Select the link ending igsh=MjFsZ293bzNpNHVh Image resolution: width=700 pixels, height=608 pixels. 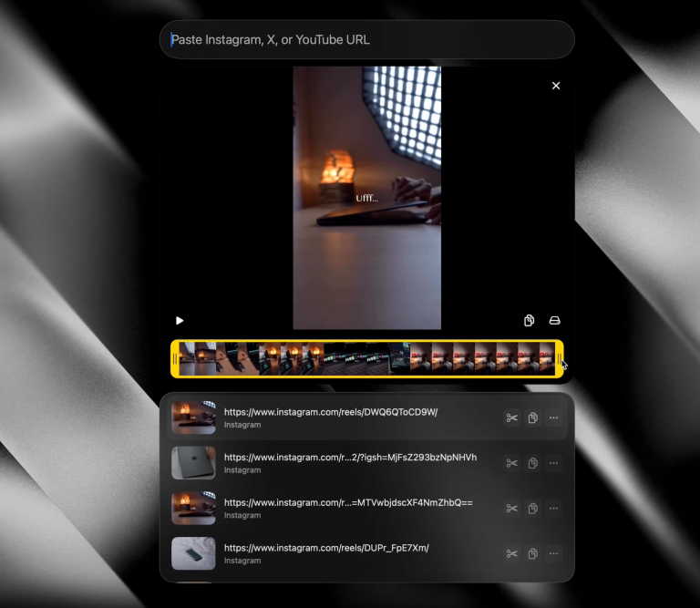click(350, 458)
